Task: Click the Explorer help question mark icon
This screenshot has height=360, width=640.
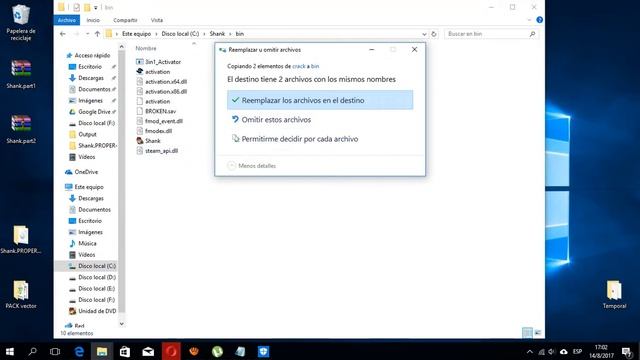Action: tap(539, 20)
